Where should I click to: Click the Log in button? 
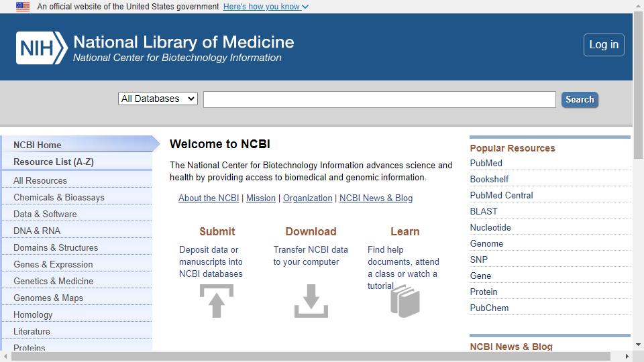[604, 45]
